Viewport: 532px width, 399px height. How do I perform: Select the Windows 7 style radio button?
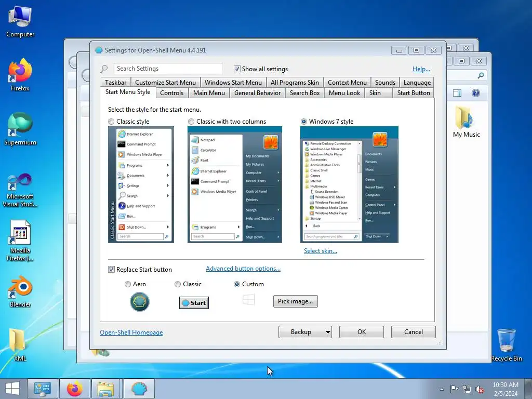[303, 122]
